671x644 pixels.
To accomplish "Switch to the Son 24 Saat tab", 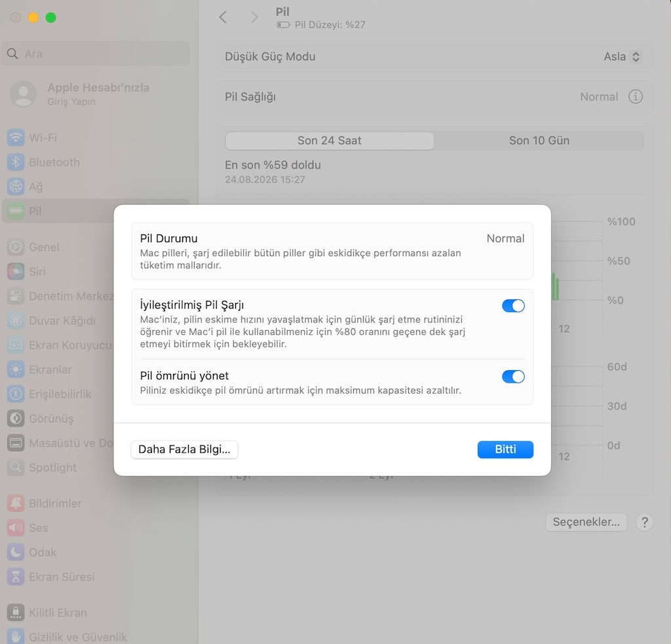I will click(330, 140).
